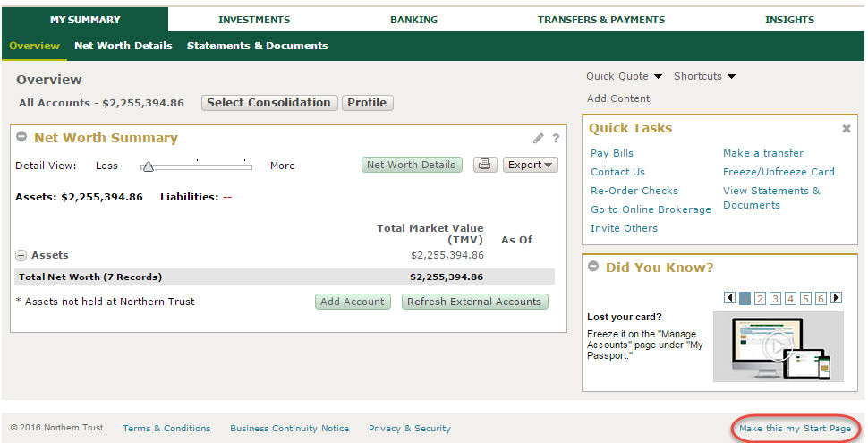Open the Pay Bills quick task
The image size is (868, 443).
pos(612,153)
